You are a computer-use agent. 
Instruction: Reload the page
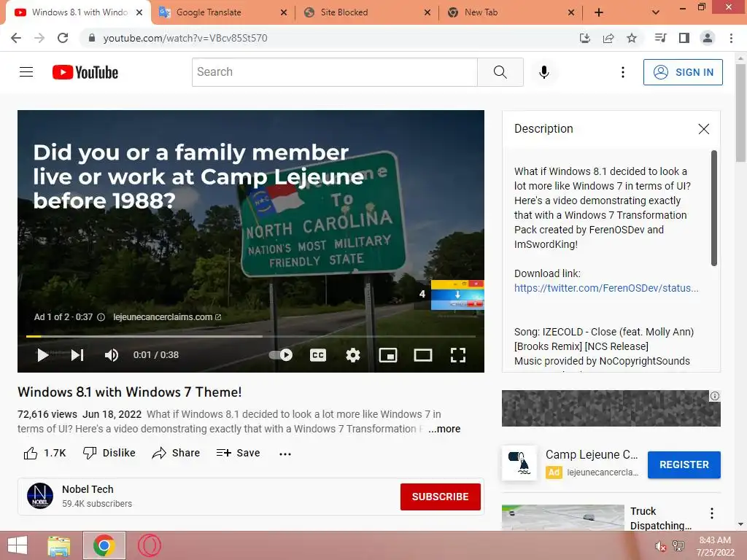click(x=63, y=38)
